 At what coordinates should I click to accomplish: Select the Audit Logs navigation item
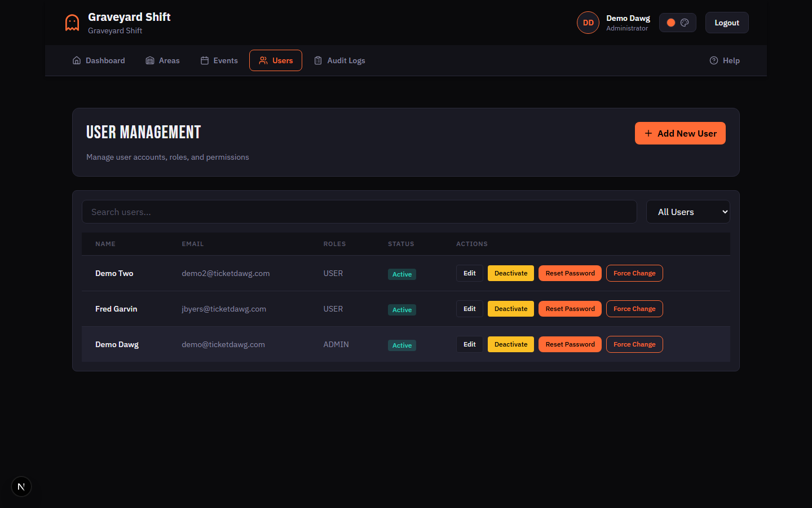click(339, 60)
